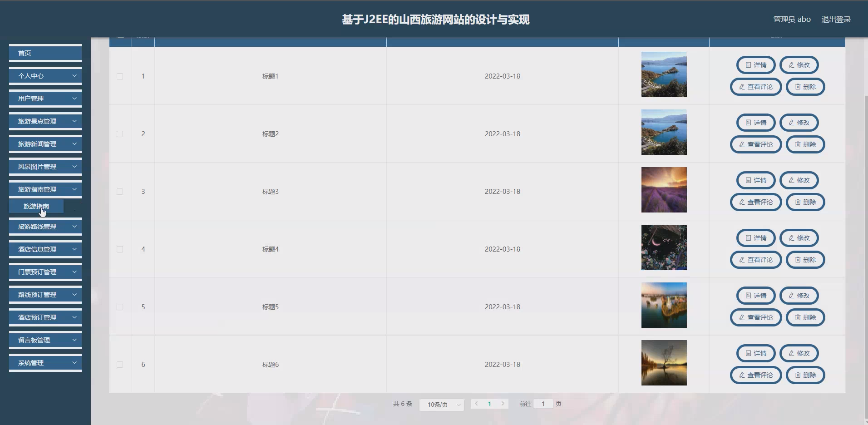The image size is (868, 425).
Task: Open 查看评论 for 标题5
Action: tap(756, 317)
